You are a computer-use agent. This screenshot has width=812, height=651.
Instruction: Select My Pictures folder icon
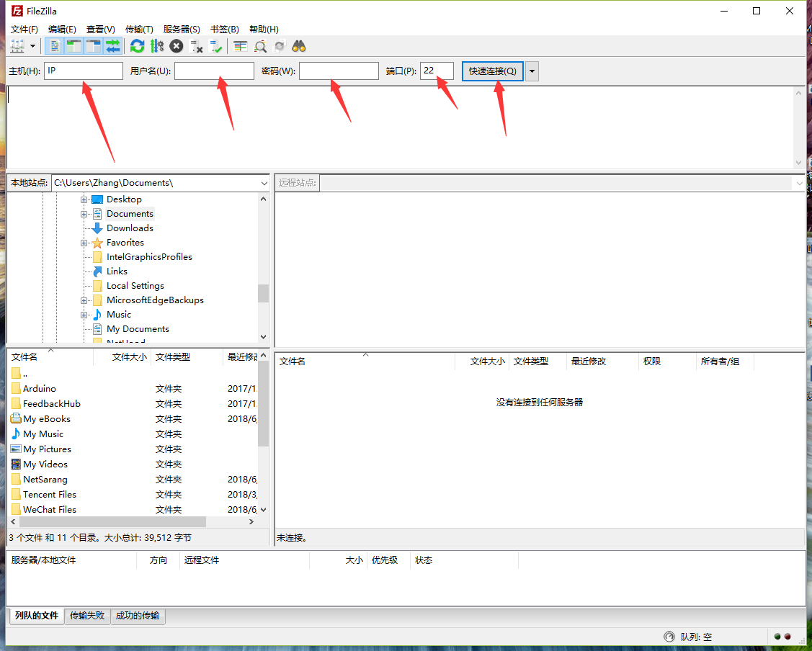(x=16, y=449)
